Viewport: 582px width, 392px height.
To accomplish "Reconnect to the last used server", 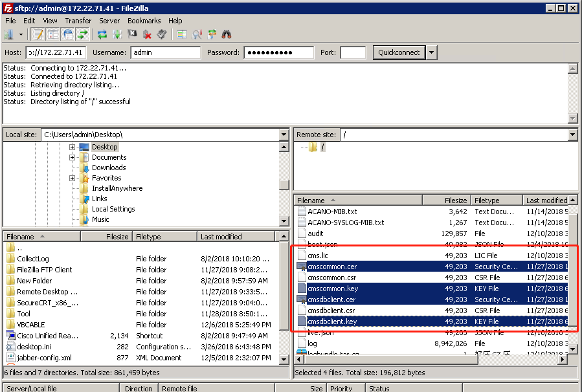I will (162, 35).
